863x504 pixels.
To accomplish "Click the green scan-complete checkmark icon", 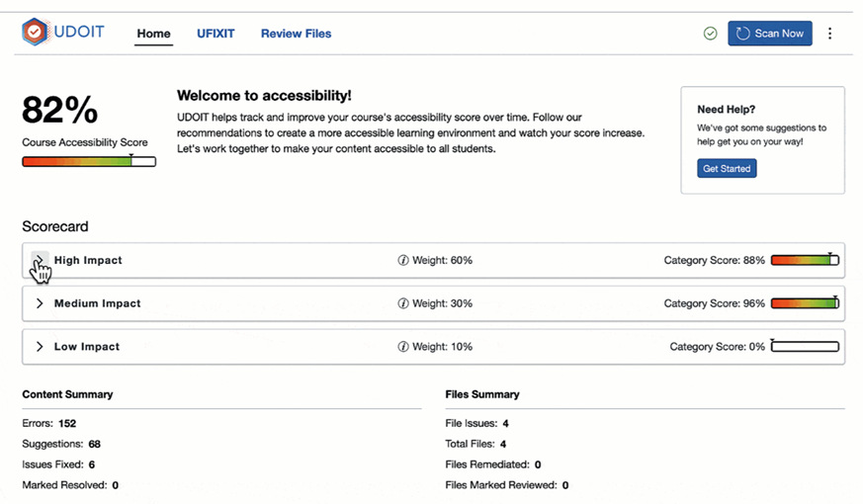I will tap(711, 34).
